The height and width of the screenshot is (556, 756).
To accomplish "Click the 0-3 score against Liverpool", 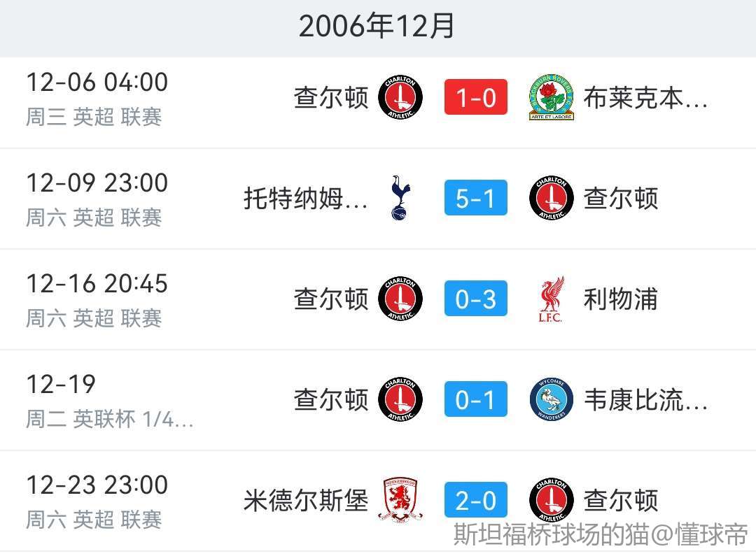I will [x=475, y=299].
